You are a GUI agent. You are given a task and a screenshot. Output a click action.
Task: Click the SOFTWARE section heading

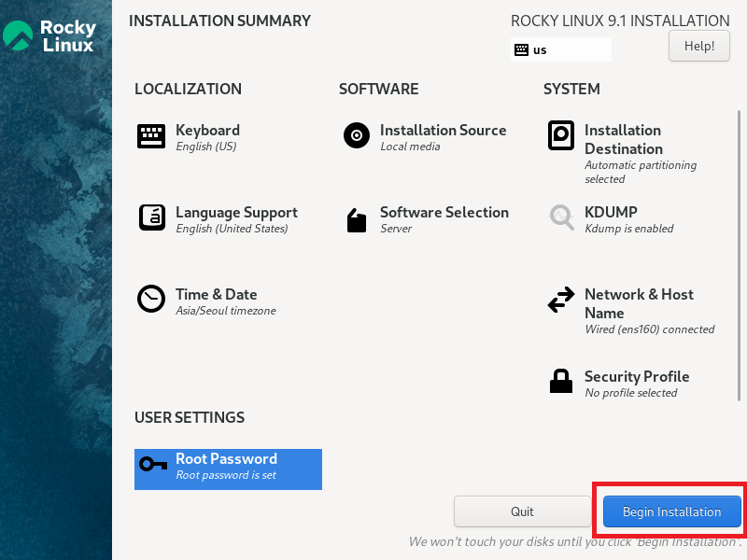click(x=379, y=89)
